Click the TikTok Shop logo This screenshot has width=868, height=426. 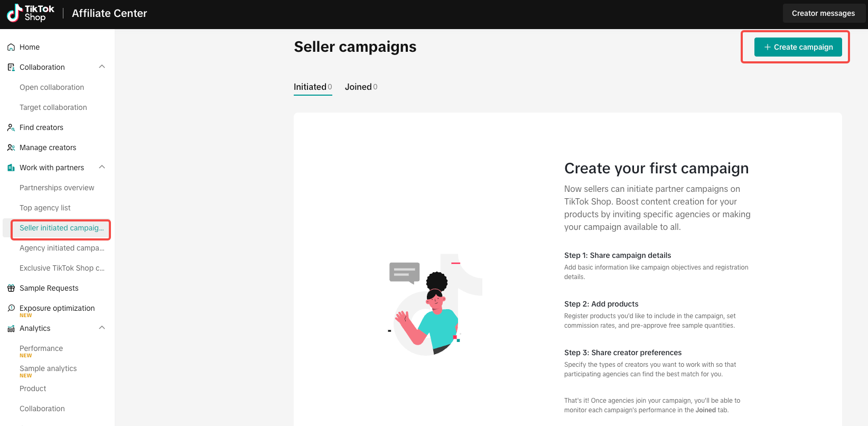[x=31, y=13]
